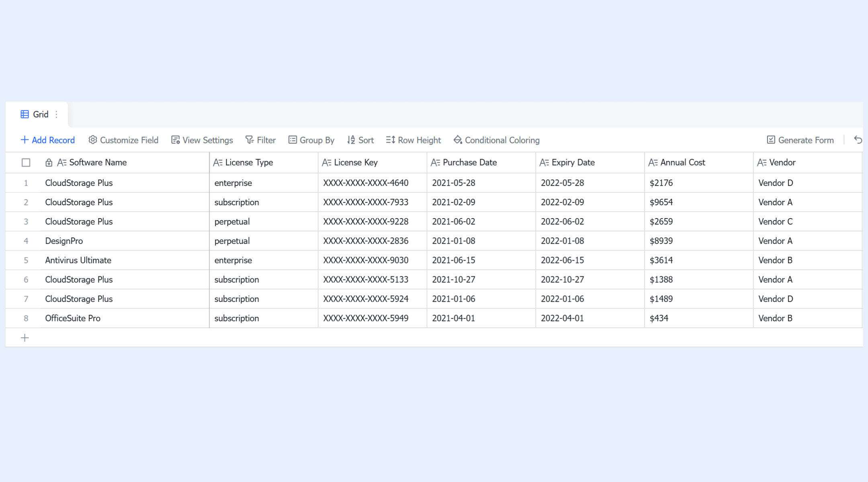Screen dimensions: 868x482
Task: Click the Antivirus Ultimate cell
Action: [125, 260]
